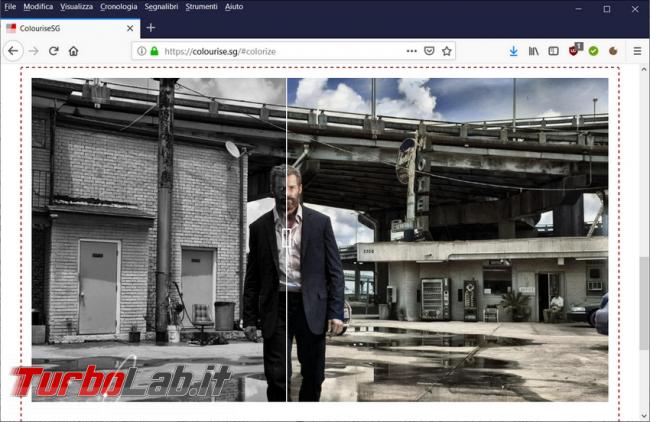
Task: Click the green secure connection padlock
Action: pos(154,51)
